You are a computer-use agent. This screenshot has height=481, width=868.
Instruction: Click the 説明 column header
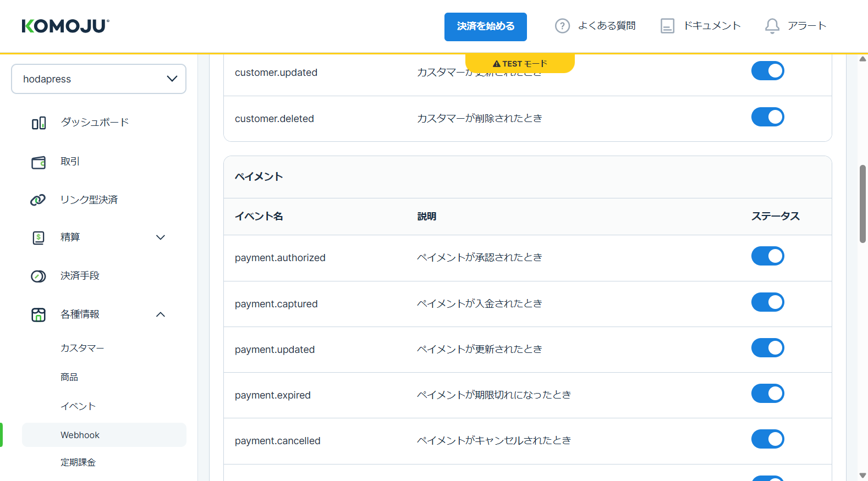pos(427,217)
